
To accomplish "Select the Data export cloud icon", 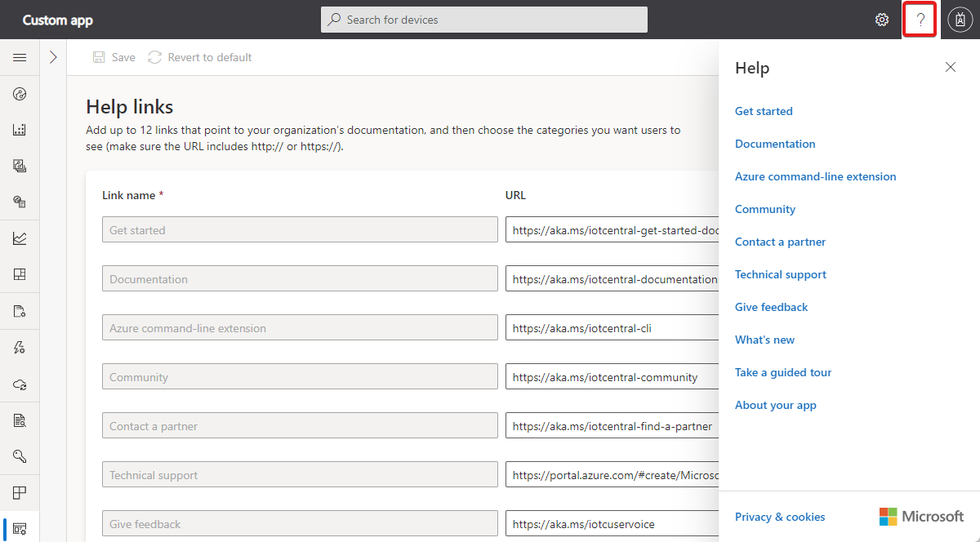I will (20, 384).
